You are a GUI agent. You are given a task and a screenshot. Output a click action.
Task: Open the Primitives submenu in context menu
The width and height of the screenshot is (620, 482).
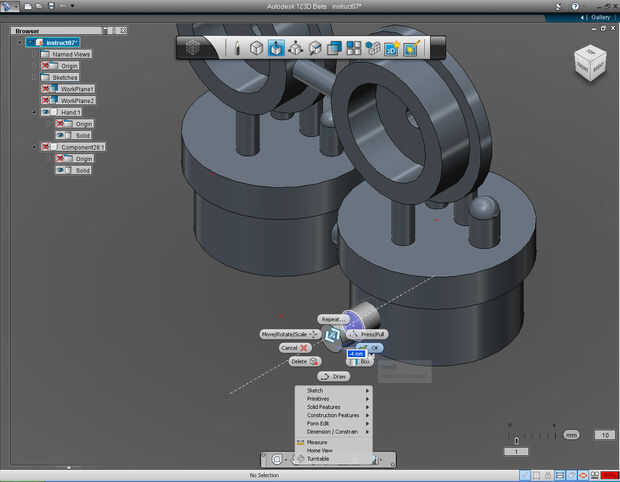click(x=333, y=399)
